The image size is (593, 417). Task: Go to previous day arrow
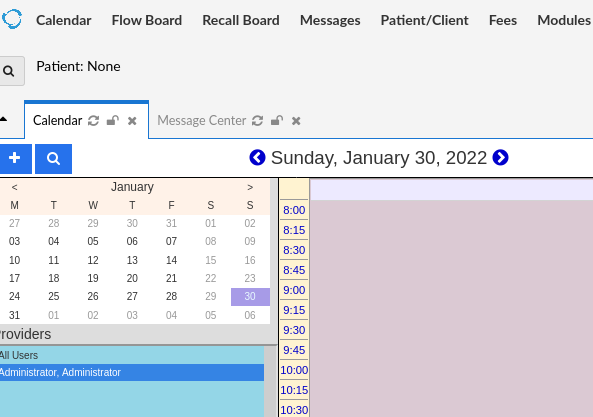pyautogui.click(x=258, y=158)
